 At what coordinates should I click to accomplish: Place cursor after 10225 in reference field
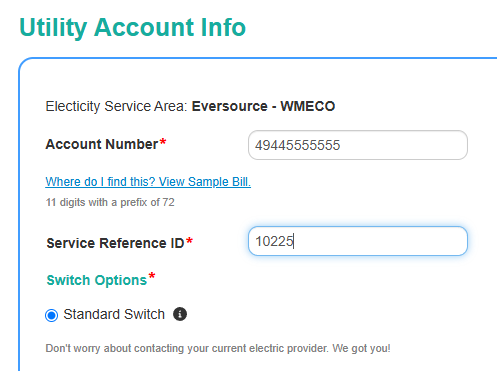294,241
